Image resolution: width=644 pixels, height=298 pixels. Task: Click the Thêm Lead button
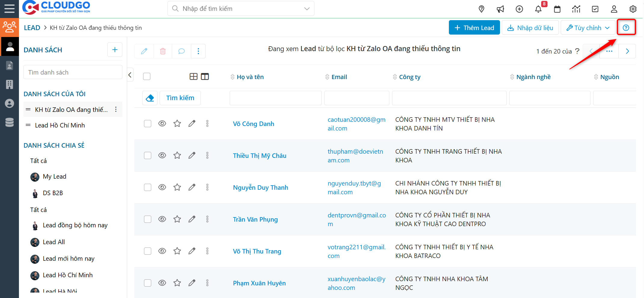coord(474,28)
